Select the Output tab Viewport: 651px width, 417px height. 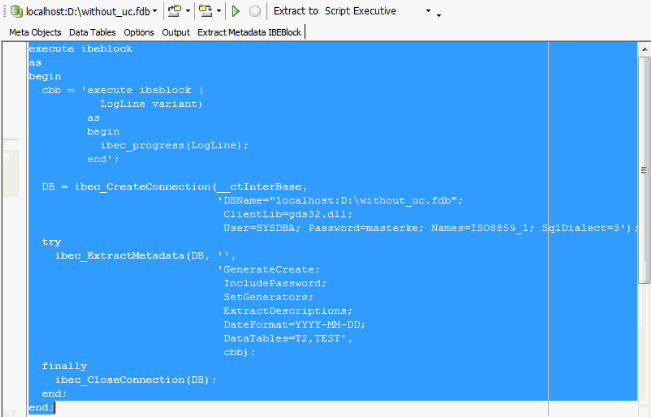[x=176, y=32]
